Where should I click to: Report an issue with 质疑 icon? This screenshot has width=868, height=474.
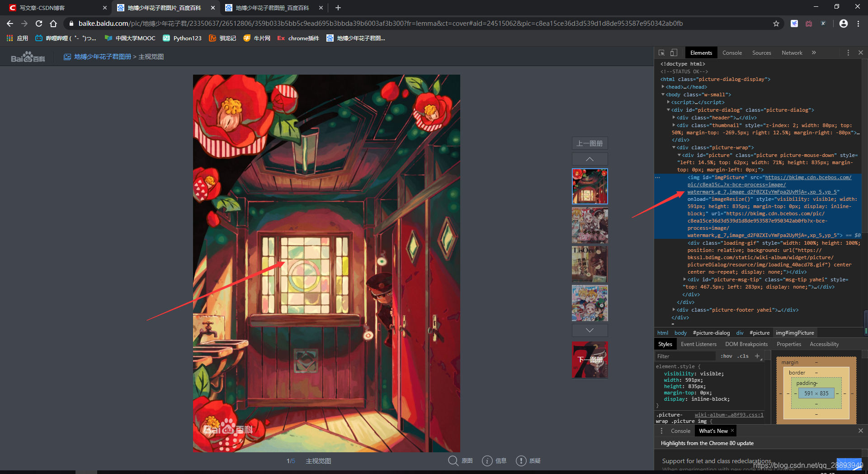[521, 461]
